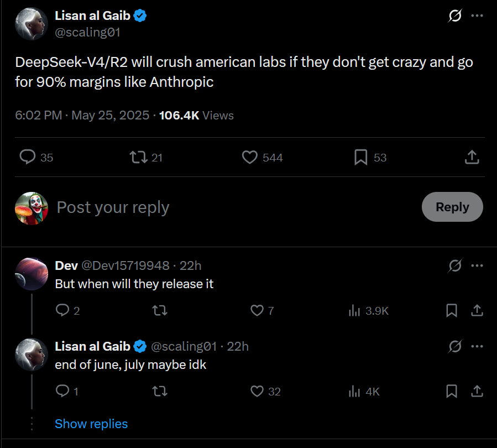The image size is (497, 448).
Task: Share the main post via share icon
Action: [x=472, y=158]
